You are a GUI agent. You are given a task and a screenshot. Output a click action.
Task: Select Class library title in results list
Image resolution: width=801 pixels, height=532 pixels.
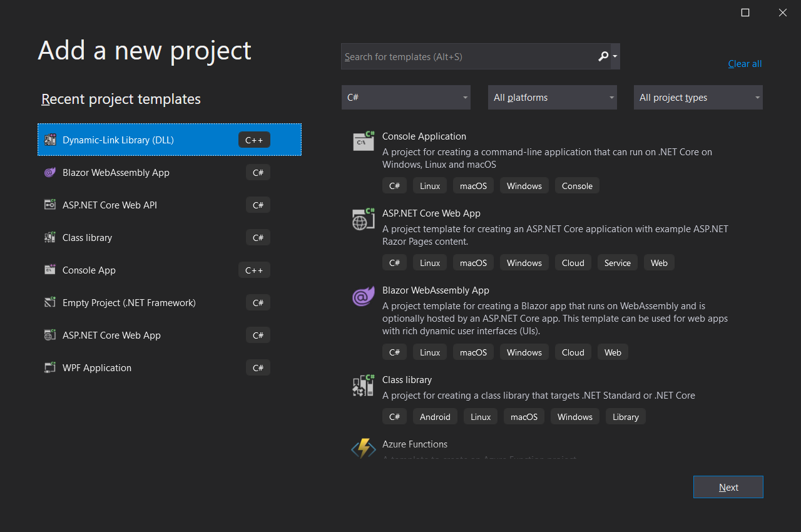407,380
